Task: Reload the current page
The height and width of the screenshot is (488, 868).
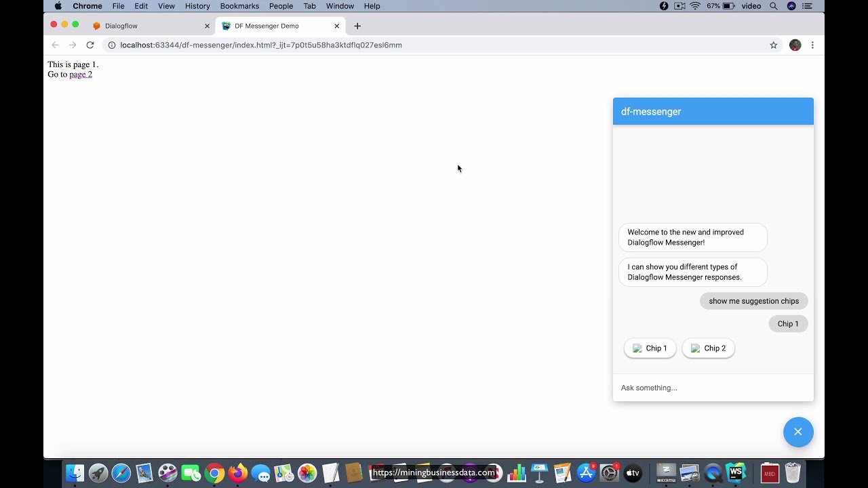Action: [90, 45]
